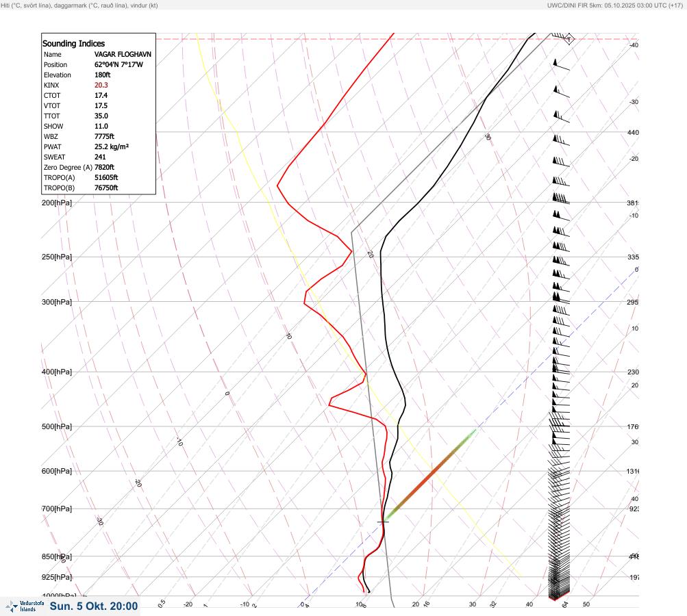Click the position value 62°04'N 7°17'W

click(x=118, y=64)
